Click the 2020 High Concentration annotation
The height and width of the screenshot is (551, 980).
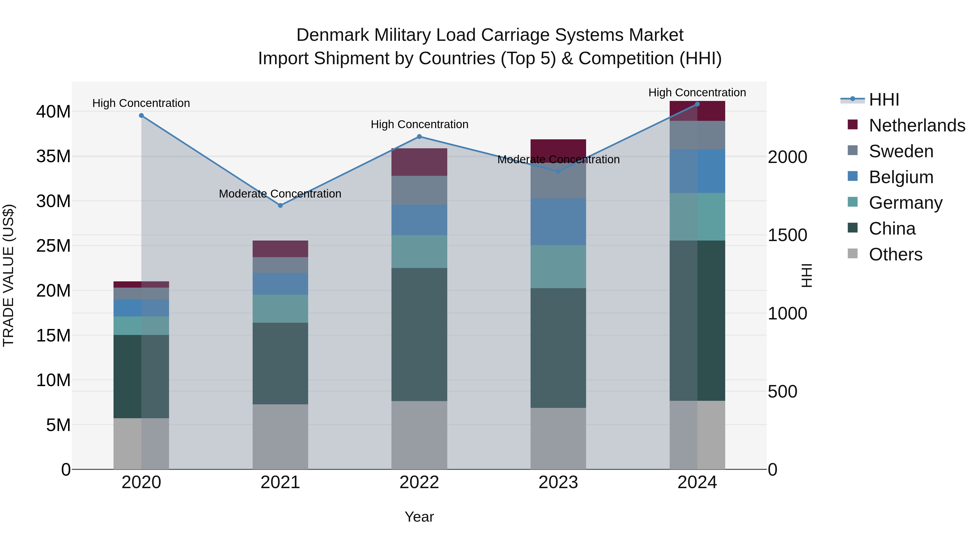coord(141,103)
